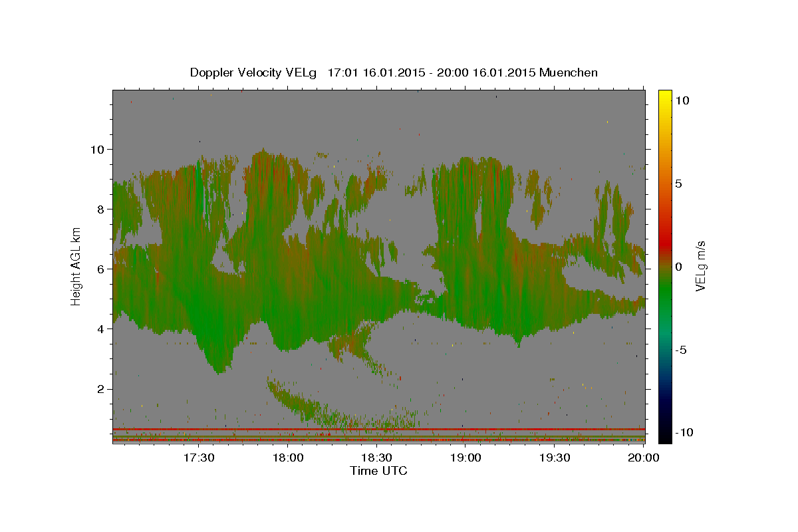Click the height tick label 4
The height and width of the screenshot is (532, 798).
click(x=101, y=329)
